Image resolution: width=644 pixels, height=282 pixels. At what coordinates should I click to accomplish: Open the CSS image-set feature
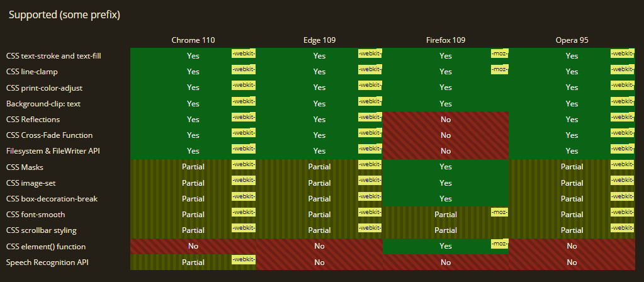[31, 183]
